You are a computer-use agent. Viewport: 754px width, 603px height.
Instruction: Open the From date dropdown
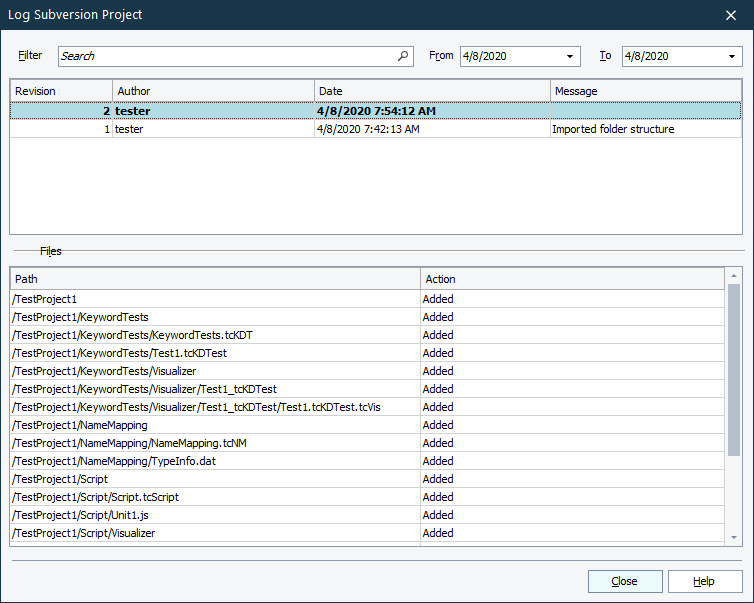571,57
